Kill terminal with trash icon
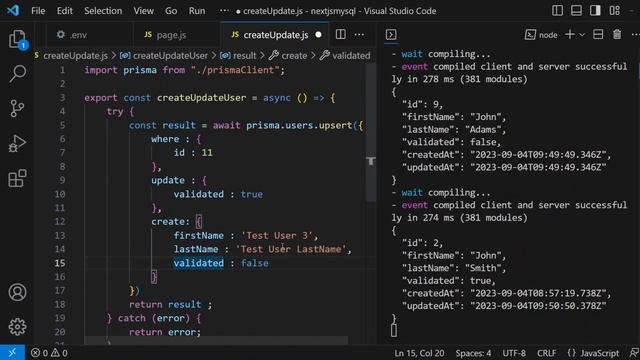 617,35
